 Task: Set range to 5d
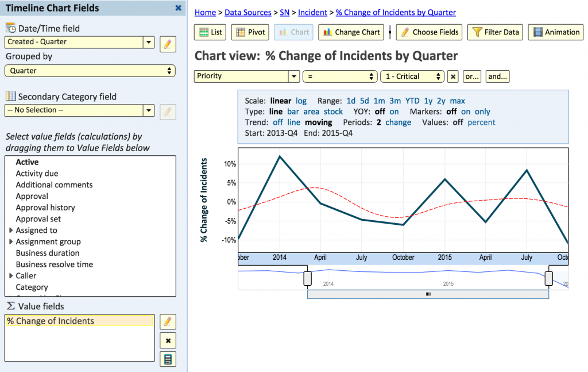pos(365,101)
